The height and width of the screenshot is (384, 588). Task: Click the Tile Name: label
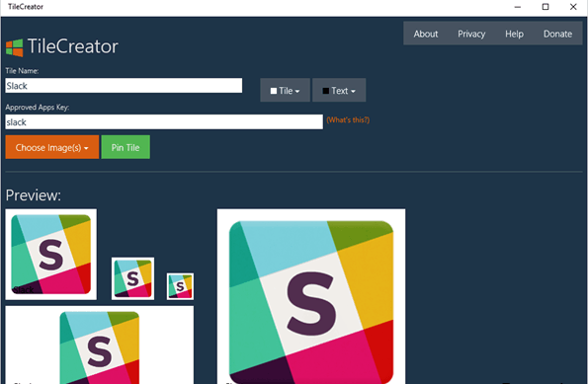coord(22,71)
